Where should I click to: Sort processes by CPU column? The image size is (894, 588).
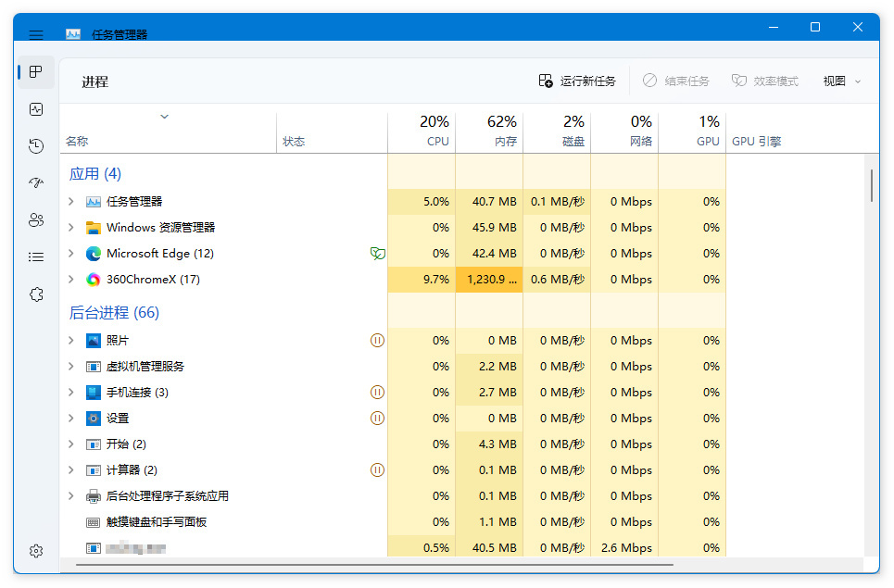click(x=434, y=131)
